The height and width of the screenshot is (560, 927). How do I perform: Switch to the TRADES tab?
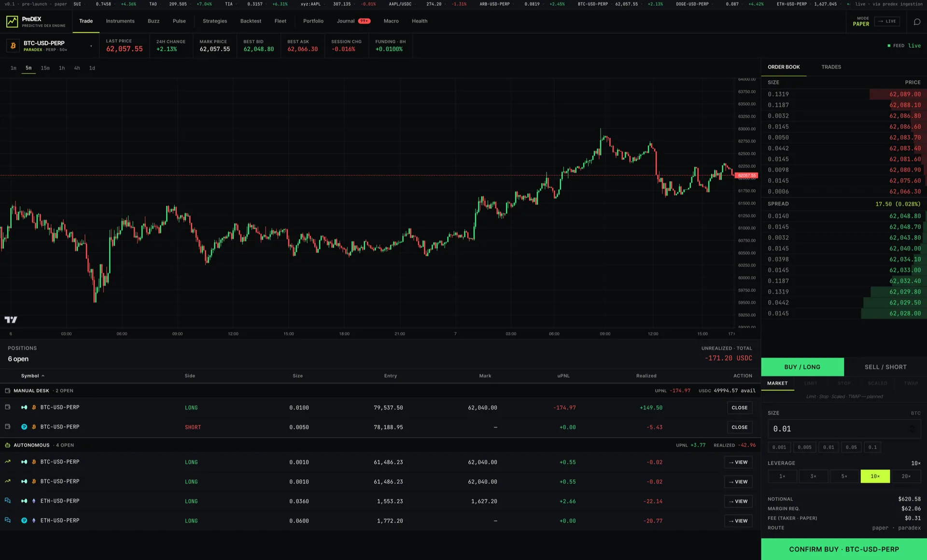pyautogui.click(x=831, y=67)
